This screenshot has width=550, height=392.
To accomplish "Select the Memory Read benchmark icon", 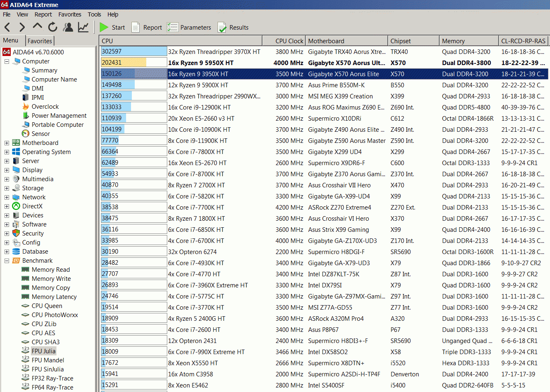I will click(x=26, y=270).
